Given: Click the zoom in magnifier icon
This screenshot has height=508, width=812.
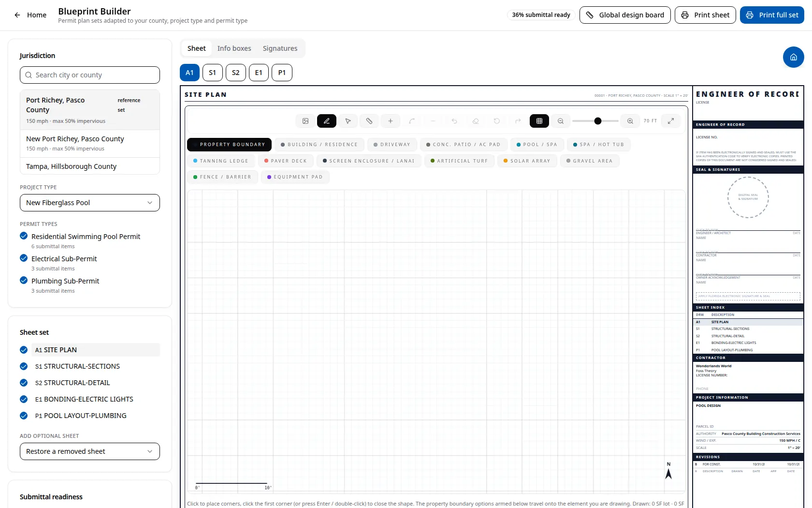Looking at the screenshot, I should (630, 121).
